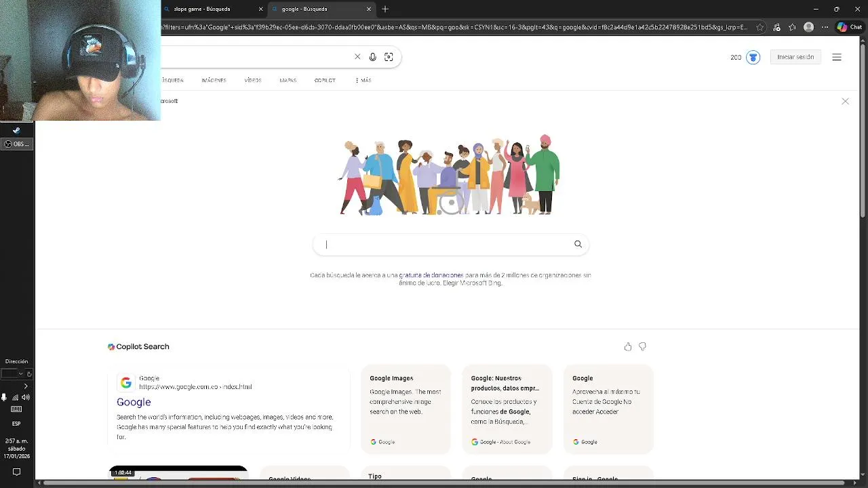868x488 pixels.
Task: Start voice search with the microphone icon
Action: [372, 57]
